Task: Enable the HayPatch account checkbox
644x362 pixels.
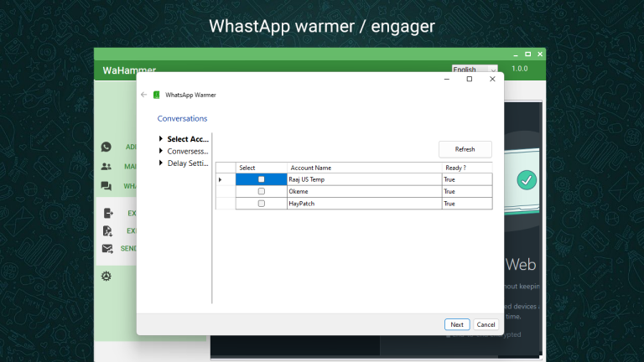Action: (261, 204)
